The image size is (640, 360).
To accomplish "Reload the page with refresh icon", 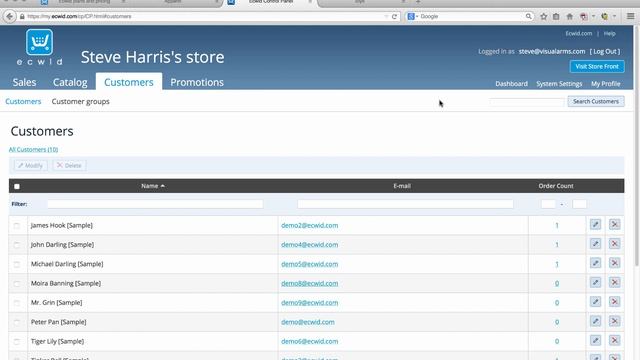I will click(x=394, y=16).
